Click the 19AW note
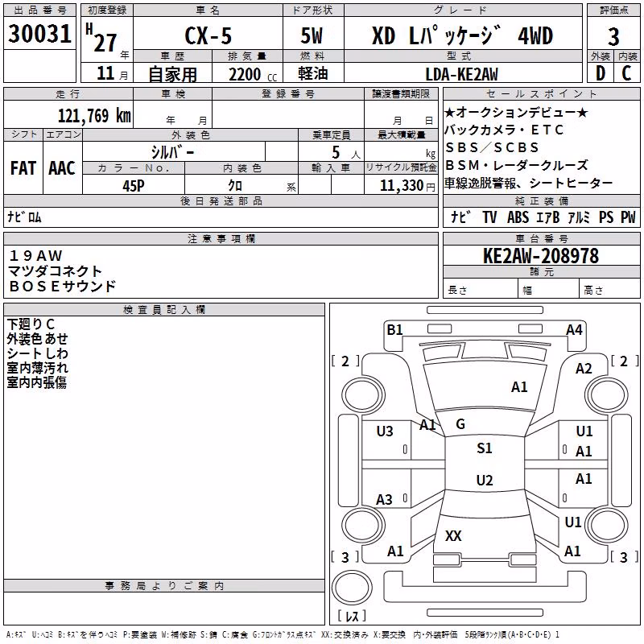The image size is (644, 644). (35, 256)
